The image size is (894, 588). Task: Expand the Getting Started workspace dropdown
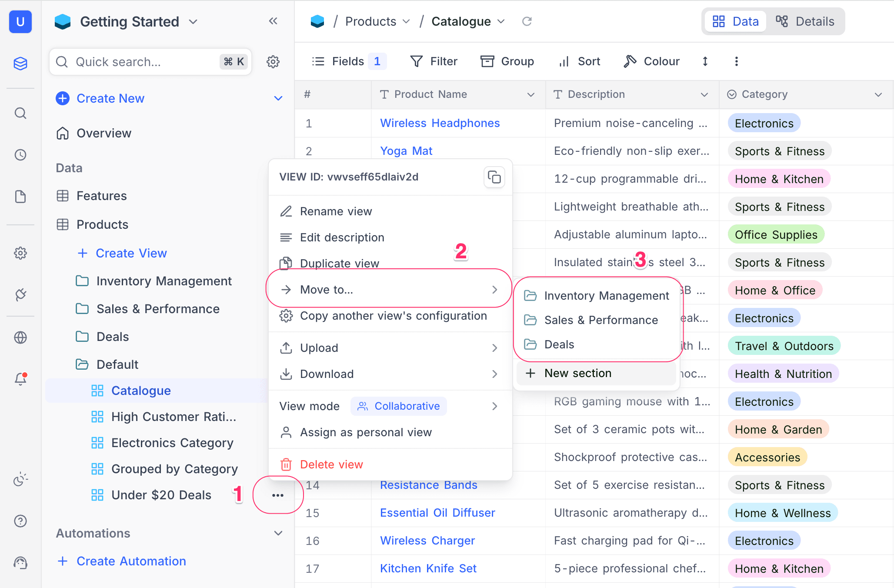click(193, 22)
